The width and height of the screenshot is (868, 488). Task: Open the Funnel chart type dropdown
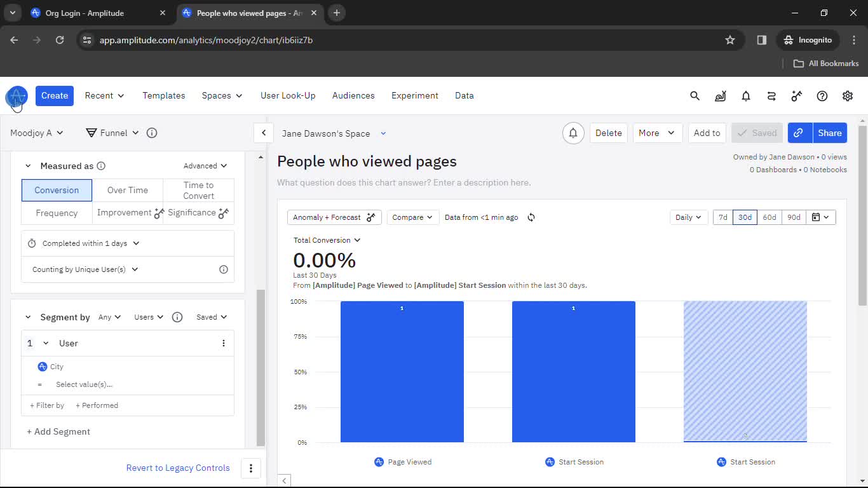pyautogui.click(x=112, y=133)
